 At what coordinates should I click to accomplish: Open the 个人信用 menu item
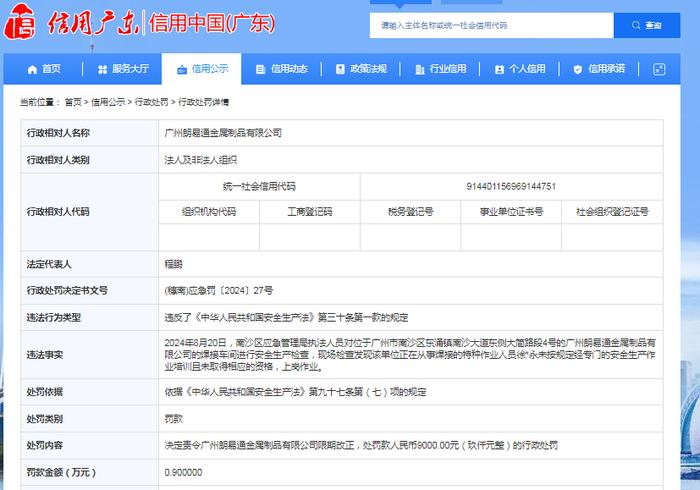point(519,69)
